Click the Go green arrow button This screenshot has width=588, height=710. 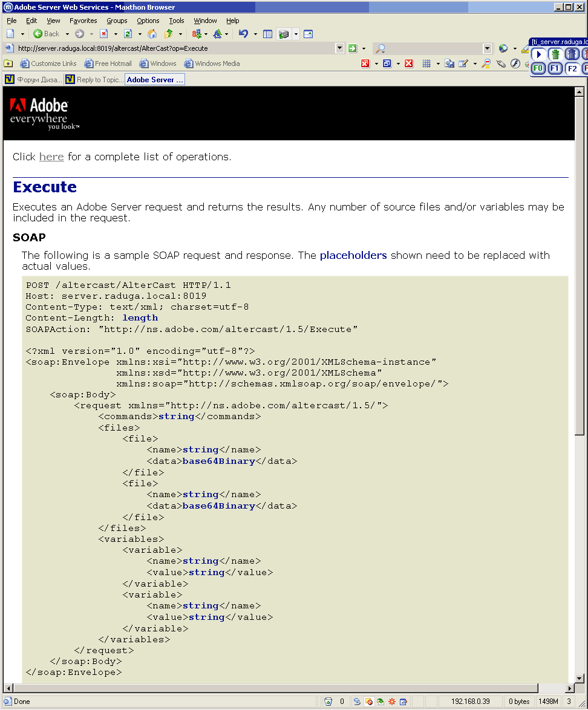pyautogui.click(x=353, y=48)
